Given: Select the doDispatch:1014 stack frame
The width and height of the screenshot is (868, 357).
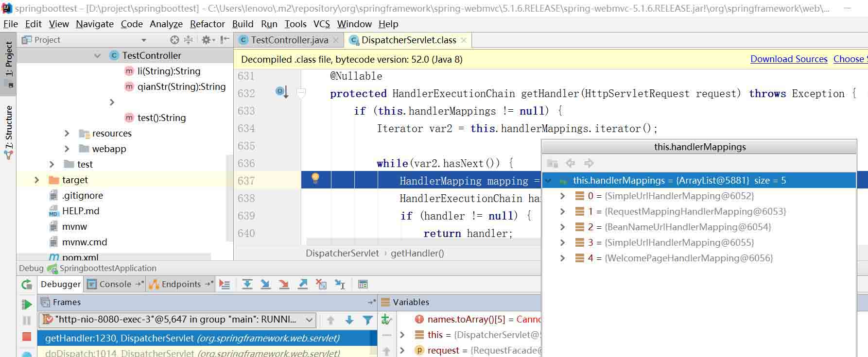Looking at the screenshot, I should 207,353.
